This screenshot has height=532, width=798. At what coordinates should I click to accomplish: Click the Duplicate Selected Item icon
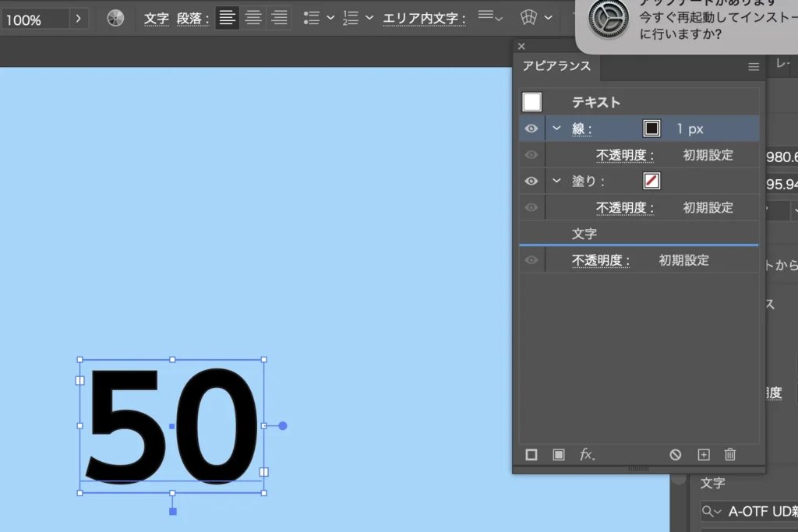(704, 455)
